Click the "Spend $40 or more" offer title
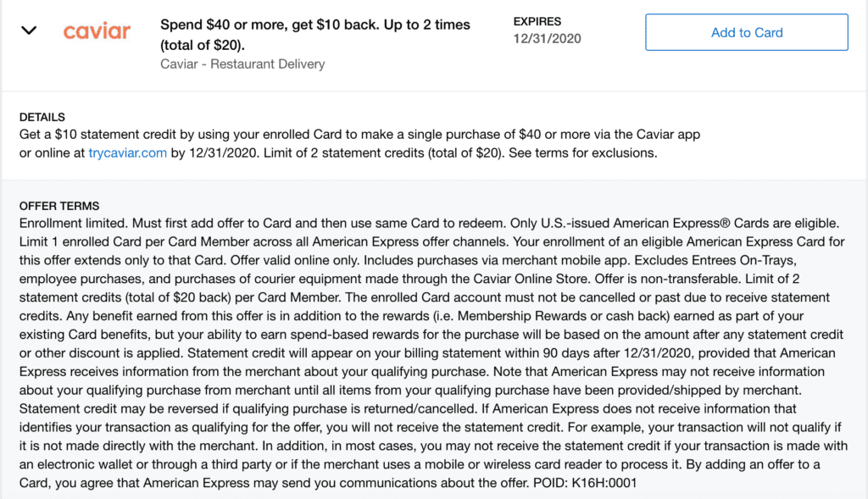The width and height of the screenshot is (868, 499). coord(314,34)
